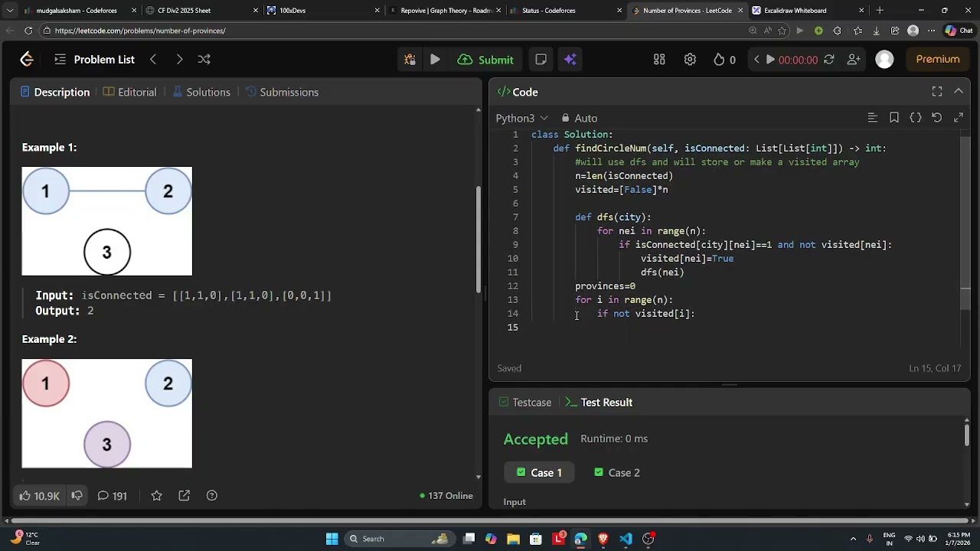Select Case 1 test case
Viewport: 980px width, 551px height.
point(539,473)
